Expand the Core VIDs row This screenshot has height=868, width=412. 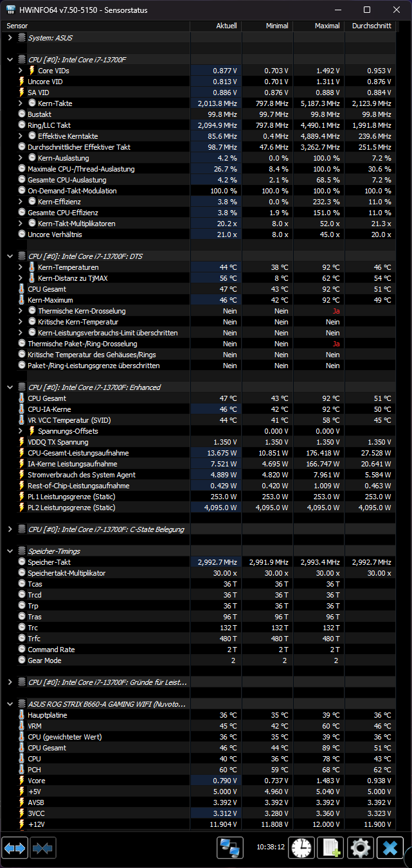click(x=21, y=71)
